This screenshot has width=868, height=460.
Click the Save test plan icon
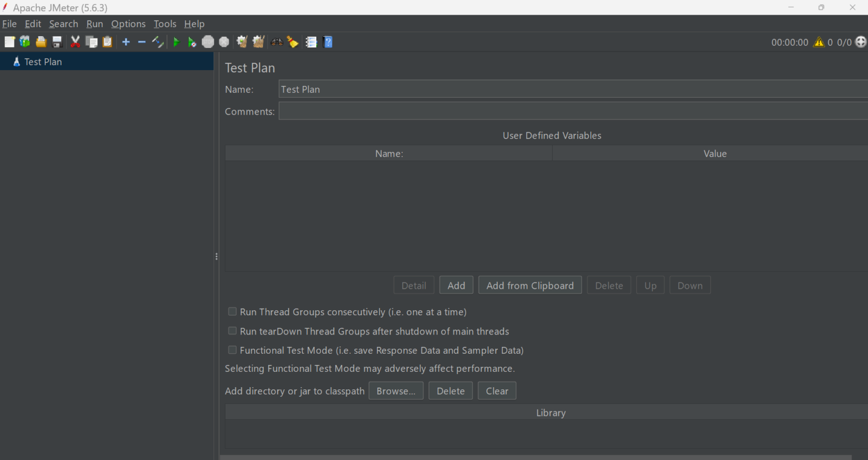tap(57, 41)
